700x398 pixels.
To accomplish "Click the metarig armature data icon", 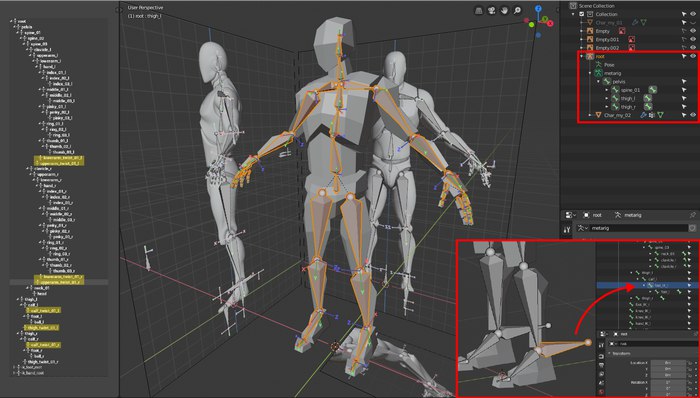I will [x=599, y=73].
